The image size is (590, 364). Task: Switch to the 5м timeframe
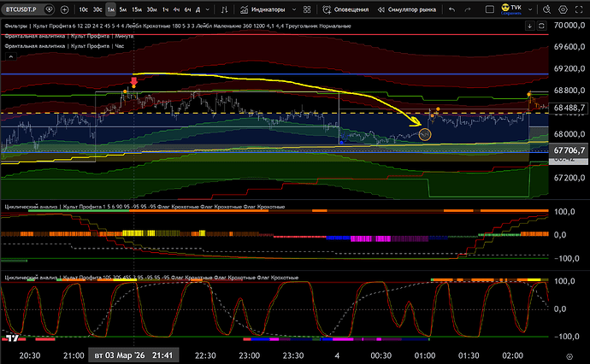point(123,10)
